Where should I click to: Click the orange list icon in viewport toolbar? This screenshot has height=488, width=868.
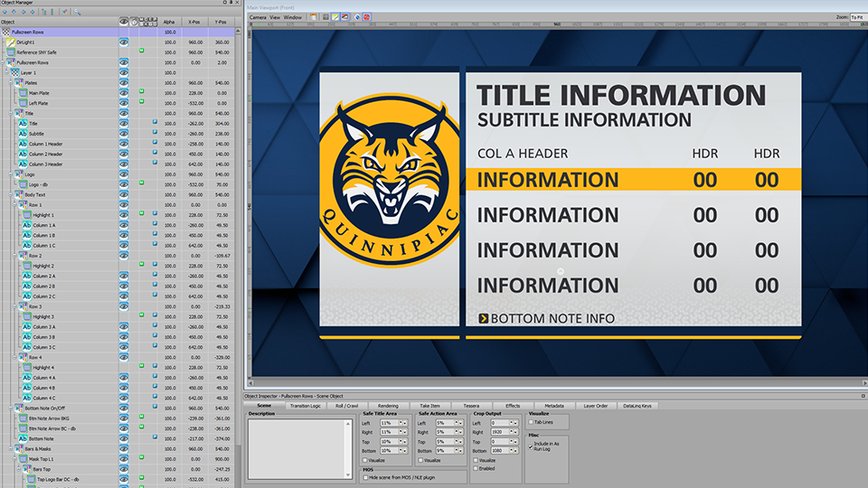point(314,17)
